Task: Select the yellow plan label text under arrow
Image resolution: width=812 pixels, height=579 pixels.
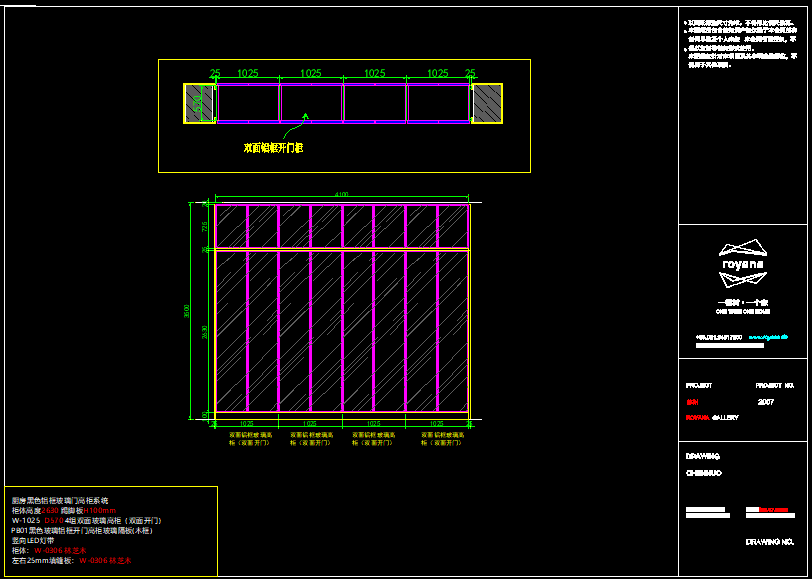Action: 273,148
